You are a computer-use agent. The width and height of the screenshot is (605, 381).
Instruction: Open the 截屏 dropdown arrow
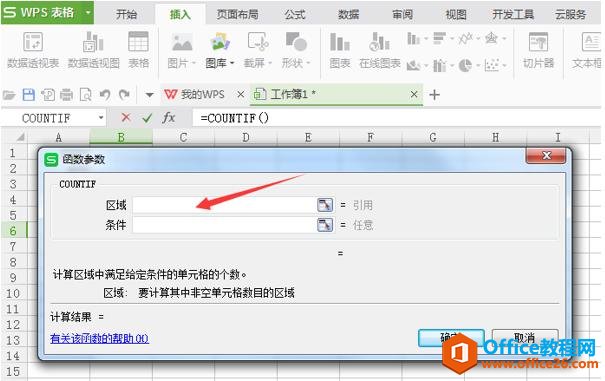coord(270,63)
